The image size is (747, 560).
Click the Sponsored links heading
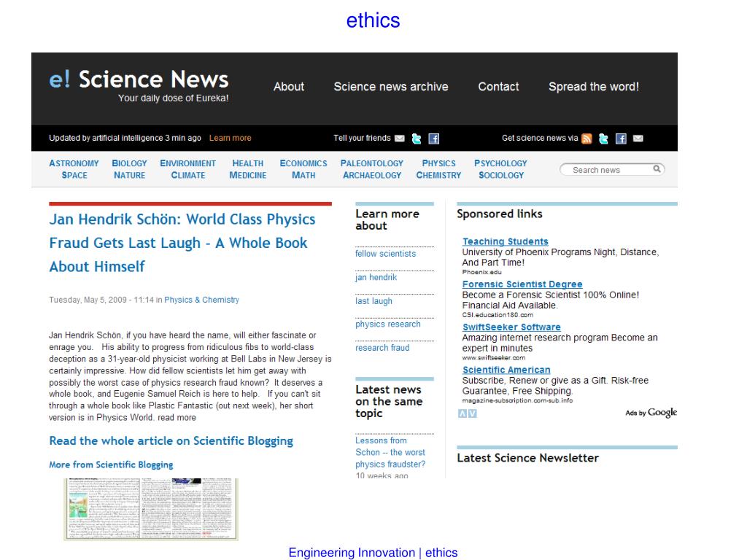(499, 214)
